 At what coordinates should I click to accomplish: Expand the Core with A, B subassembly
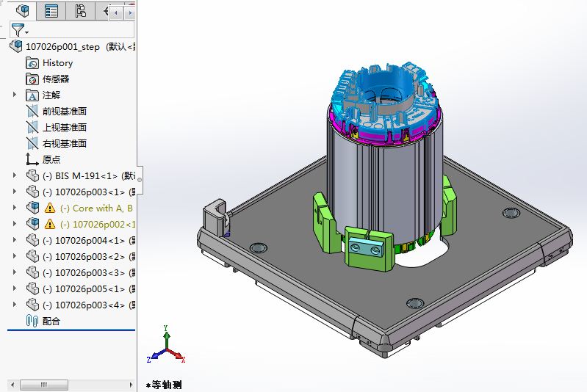15,207
